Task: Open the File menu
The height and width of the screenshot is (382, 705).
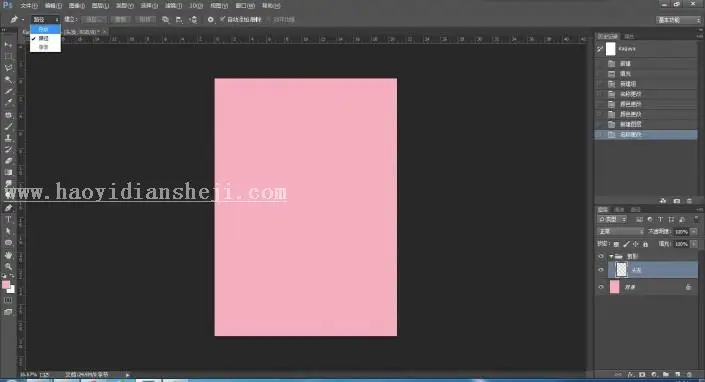Action: pyautogui.click(x=28, y=6)
